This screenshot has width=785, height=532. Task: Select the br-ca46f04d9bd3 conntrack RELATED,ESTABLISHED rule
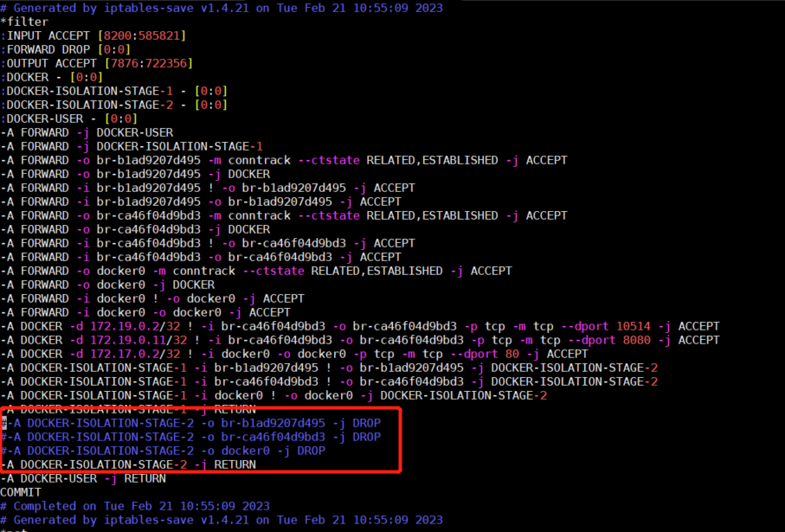tap(284, 215)
